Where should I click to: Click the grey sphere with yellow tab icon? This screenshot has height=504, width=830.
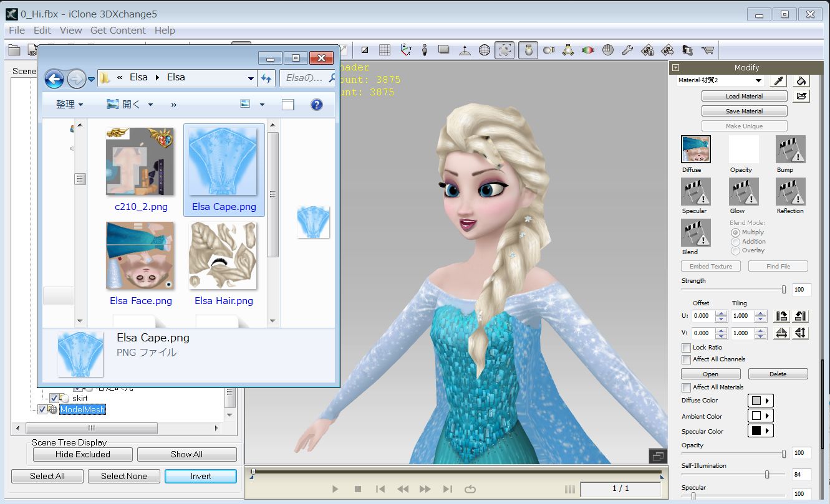click(x=549, y=50)
